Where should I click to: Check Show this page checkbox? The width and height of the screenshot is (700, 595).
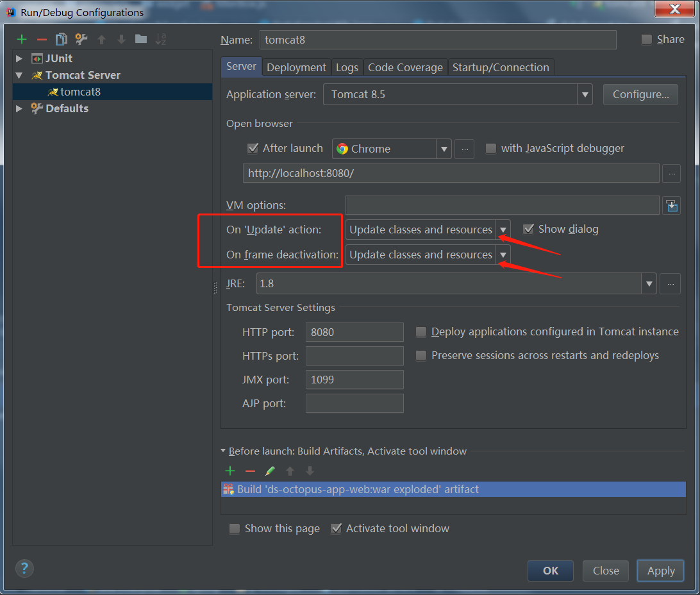coord(235,528)
